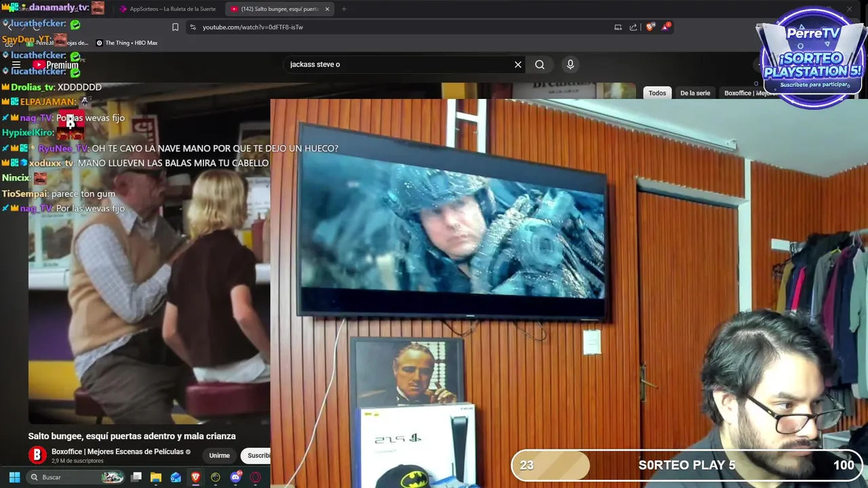Screen dimensions: 868x488
Task: Click the RyuNee_TV chat message
Action: [x=170, y=148]
